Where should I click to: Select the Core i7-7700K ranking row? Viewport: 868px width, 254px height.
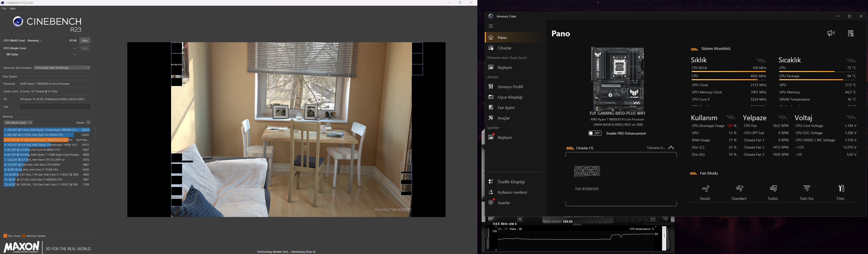click(47, 170)
